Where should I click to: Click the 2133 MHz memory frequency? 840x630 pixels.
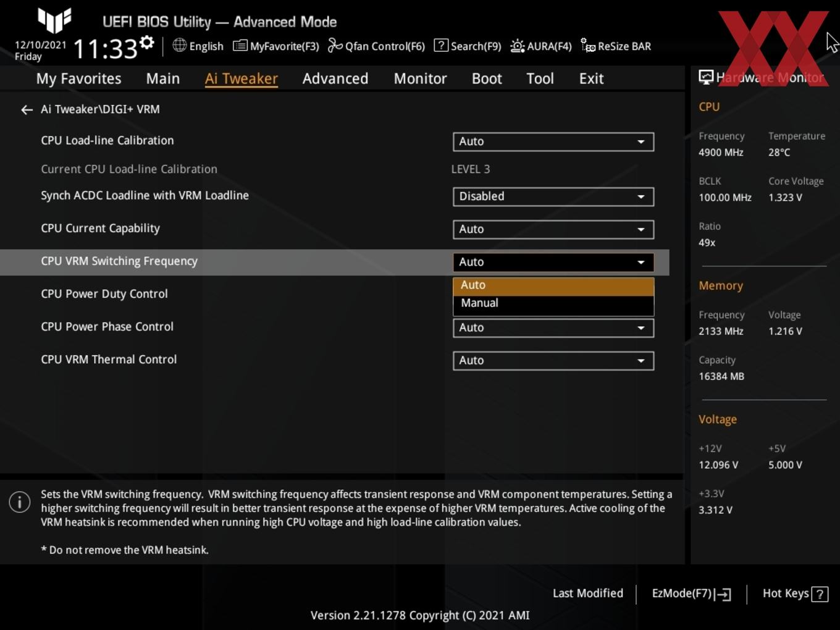721,331
